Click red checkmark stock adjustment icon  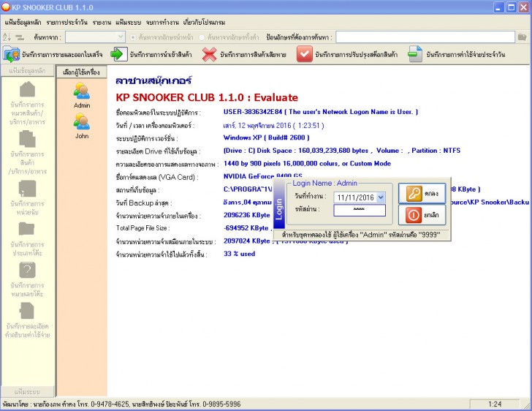pyautogui.click(x=304, y=54)
